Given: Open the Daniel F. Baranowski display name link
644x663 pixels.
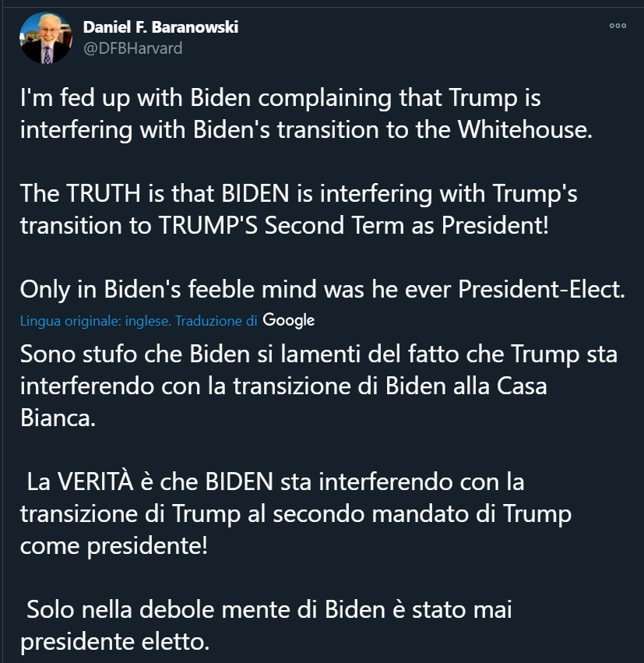Looking at the screenshot, I should click(x=160, y=27).
